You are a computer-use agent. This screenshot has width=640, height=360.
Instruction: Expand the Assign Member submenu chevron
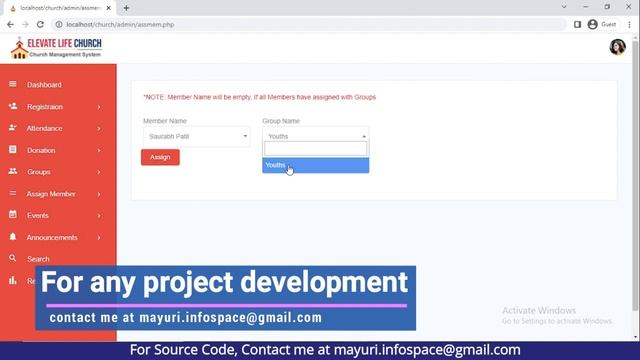tap(99, 194)
